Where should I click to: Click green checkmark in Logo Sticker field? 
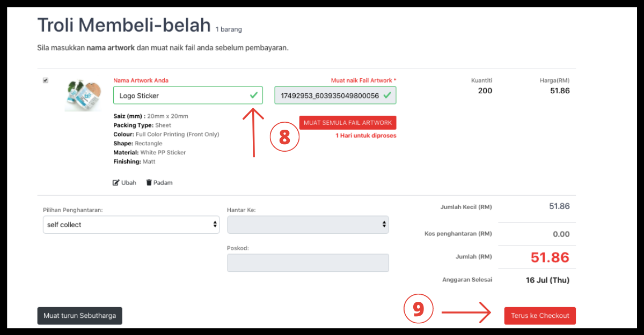tap(254, 95)
